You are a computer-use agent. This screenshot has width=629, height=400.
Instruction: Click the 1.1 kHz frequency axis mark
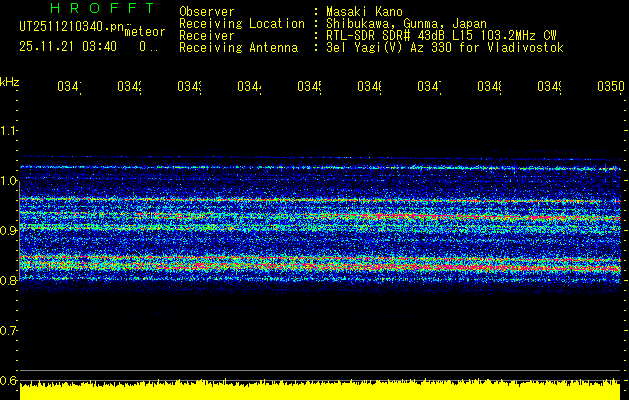tap(9, 131)
